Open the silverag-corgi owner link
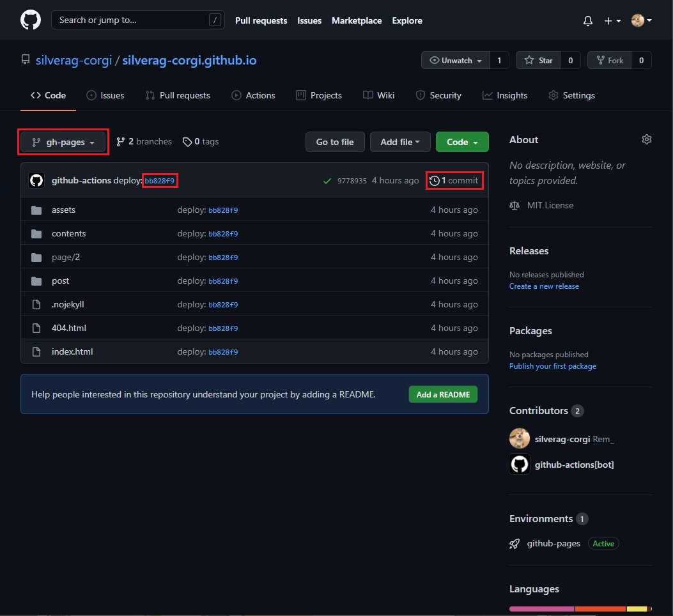The width and height of the screenshot is (673, 616). (74, 60)
